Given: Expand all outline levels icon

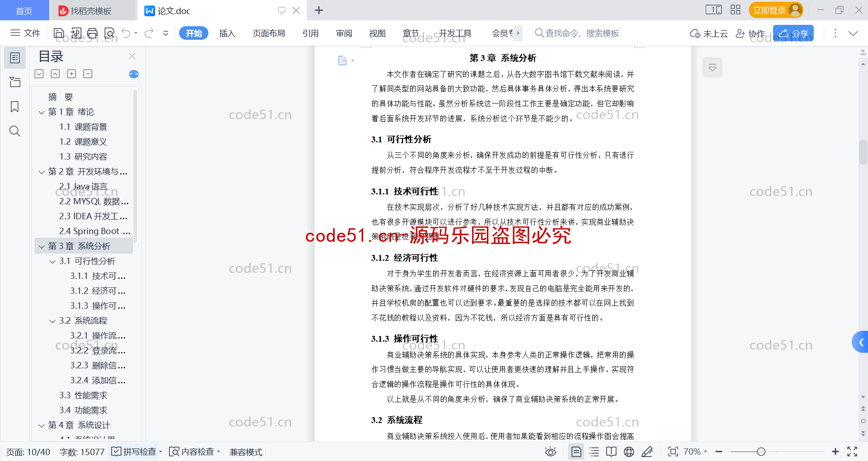Looking at the screenshot, I should pos(55,74).
